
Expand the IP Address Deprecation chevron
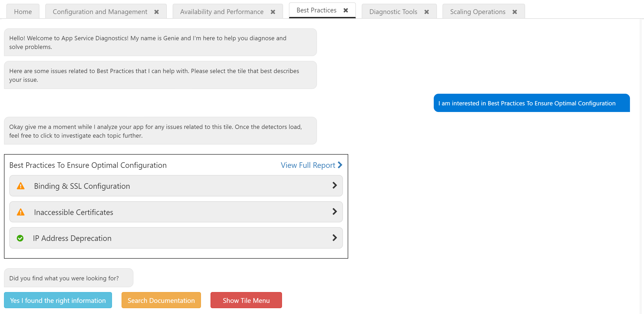334,238
